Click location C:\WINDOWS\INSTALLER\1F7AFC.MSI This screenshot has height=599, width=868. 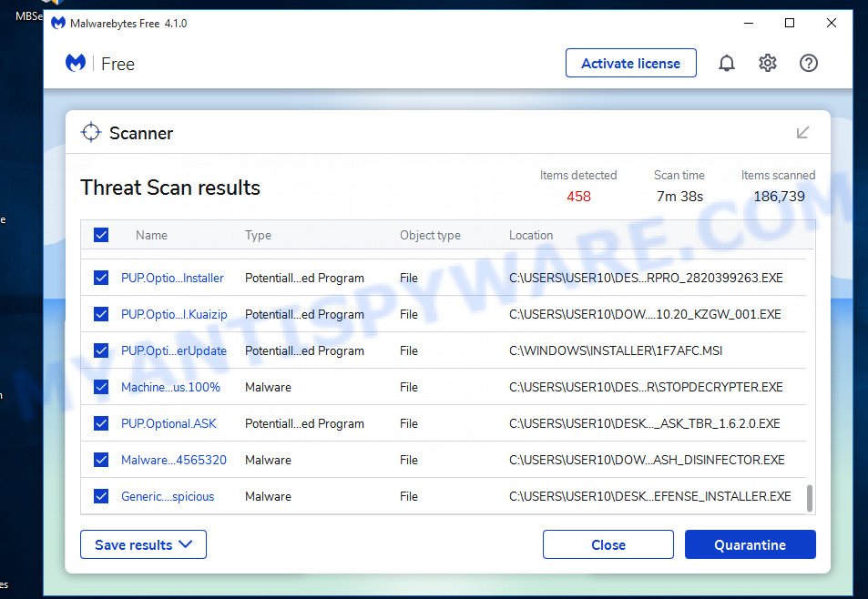[616, 350]
